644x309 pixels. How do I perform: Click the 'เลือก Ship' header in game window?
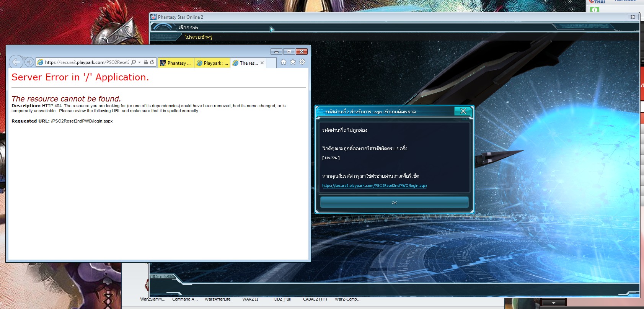coord(188,28)
